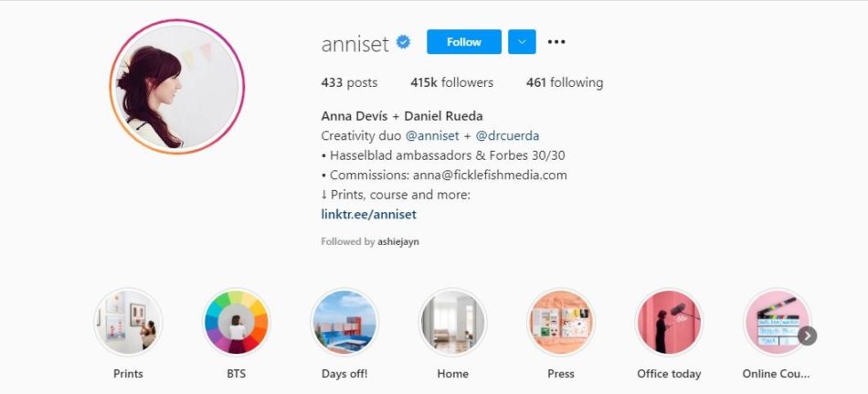The width and height of the screenshot is (868, 394).
Task: Open the profile picture story
Action: (177, 87)
